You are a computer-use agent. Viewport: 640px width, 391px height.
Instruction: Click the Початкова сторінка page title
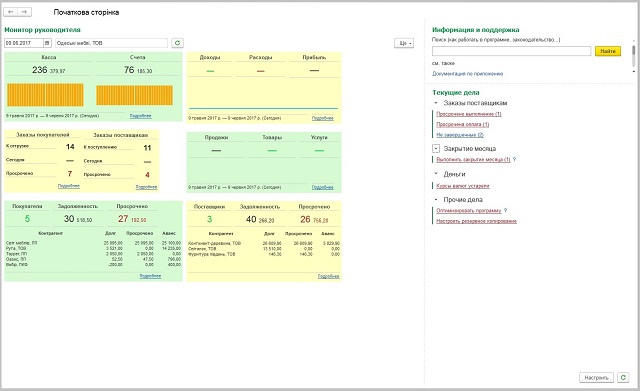(x=86, y=12)
